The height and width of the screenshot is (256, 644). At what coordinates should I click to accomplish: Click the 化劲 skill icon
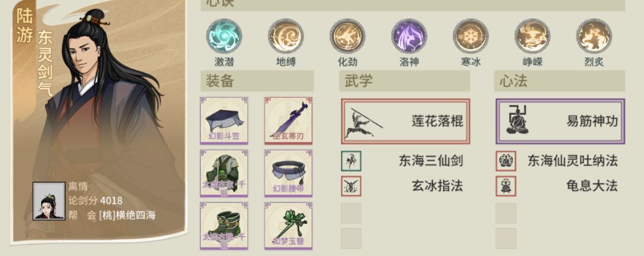(348, 36)
